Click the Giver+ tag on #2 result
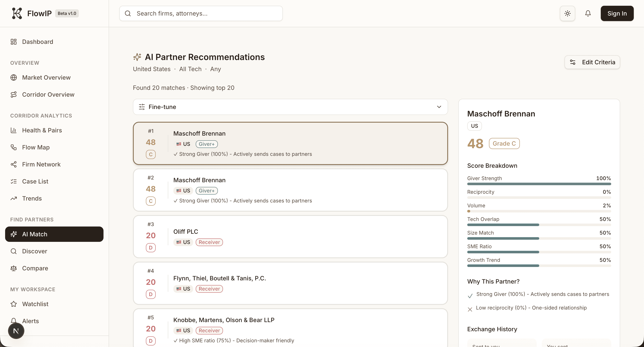Screen dimensions: 644x347 tap(207, 191)
